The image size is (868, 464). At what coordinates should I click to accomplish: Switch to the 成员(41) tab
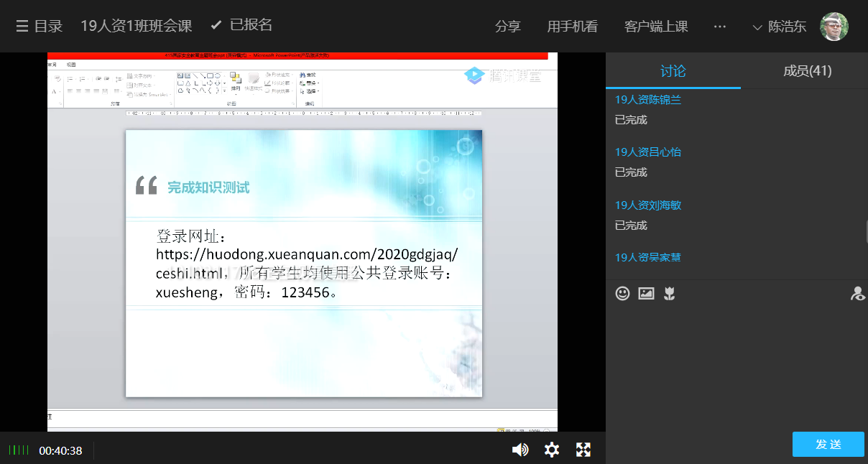807,70
